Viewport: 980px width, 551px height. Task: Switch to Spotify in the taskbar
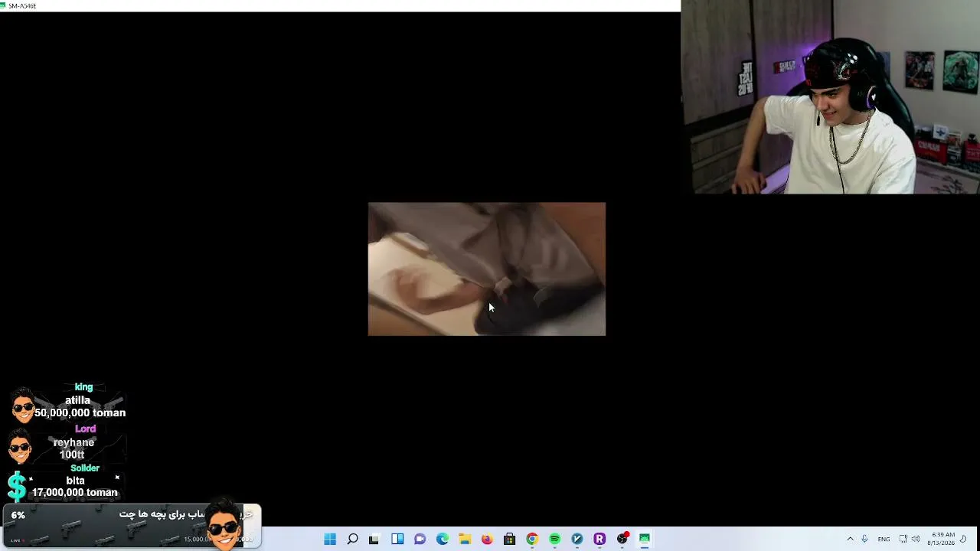point(554,539)
